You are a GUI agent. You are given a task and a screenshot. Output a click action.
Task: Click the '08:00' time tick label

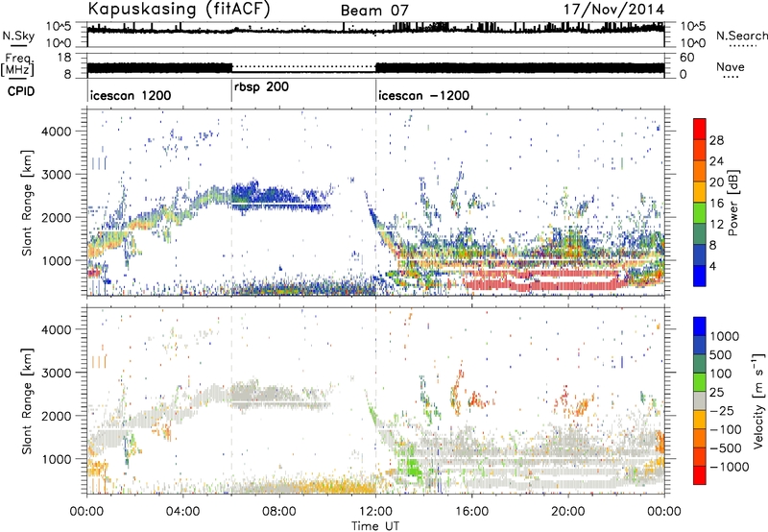[279, 512]
